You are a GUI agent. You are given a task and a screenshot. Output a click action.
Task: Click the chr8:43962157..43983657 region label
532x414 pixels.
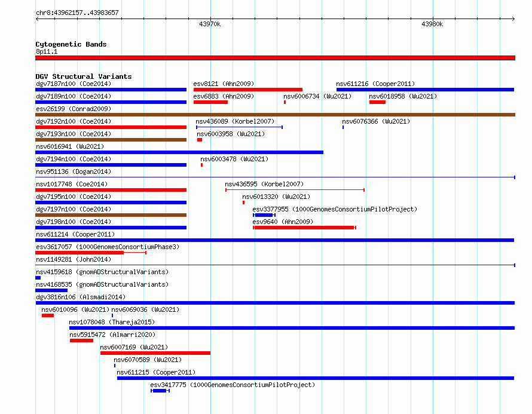pyautogui.click(x=77, y=13)
